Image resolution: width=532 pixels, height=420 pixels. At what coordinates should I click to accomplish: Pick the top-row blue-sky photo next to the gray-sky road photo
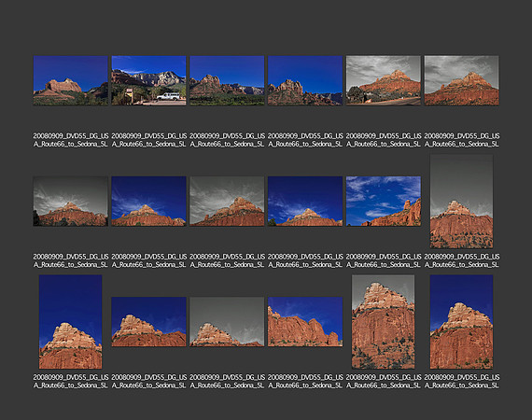[305, 80]
